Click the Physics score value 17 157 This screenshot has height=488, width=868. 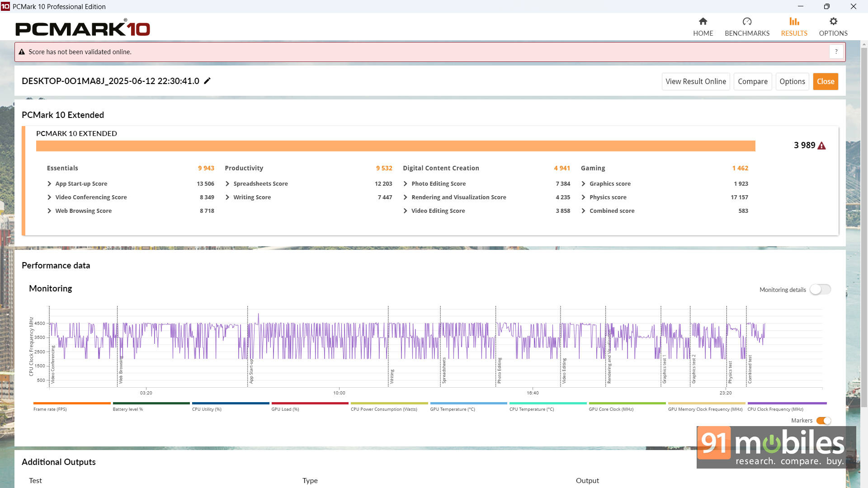[x=739, y=197]
